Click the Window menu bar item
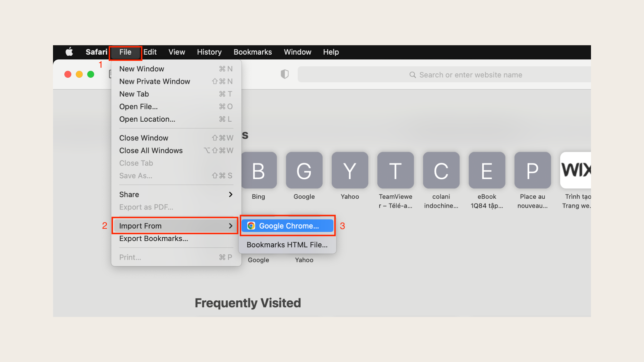The height and width of the screenshot is (362, 644). tap(298, 52)
